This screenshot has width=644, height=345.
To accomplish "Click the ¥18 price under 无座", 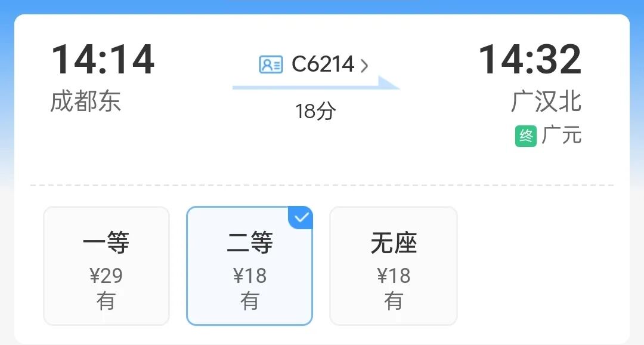I will point(394,275).
